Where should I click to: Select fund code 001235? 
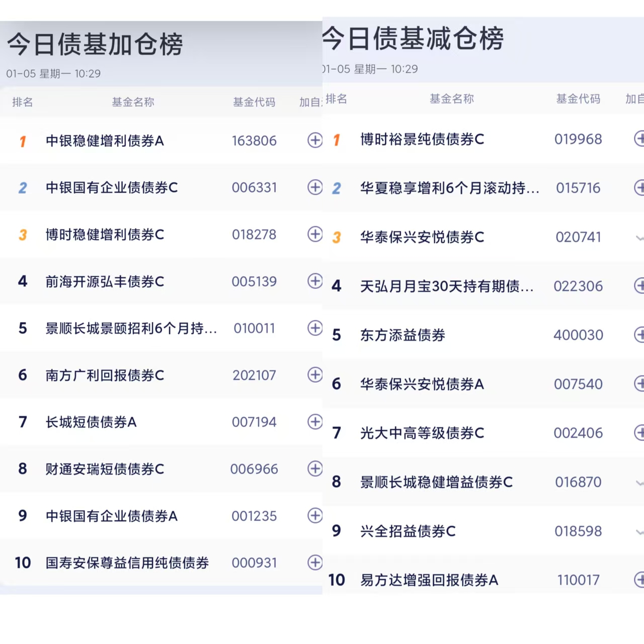254,516
